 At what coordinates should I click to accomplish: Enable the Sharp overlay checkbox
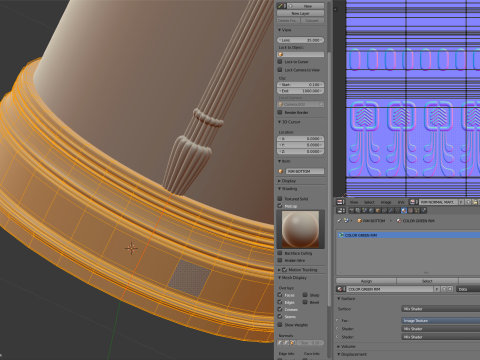(x=305, y=295)
